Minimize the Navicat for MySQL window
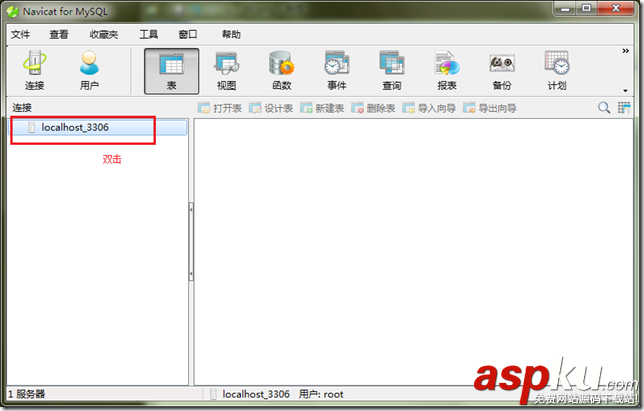This screenshot has width=644, height=411. tap(565, 8)
